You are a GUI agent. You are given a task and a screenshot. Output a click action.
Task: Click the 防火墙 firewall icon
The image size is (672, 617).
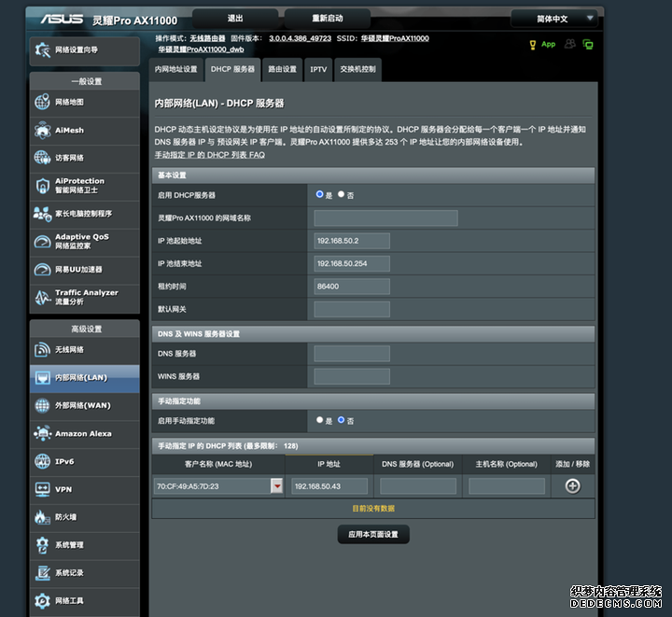42,516
